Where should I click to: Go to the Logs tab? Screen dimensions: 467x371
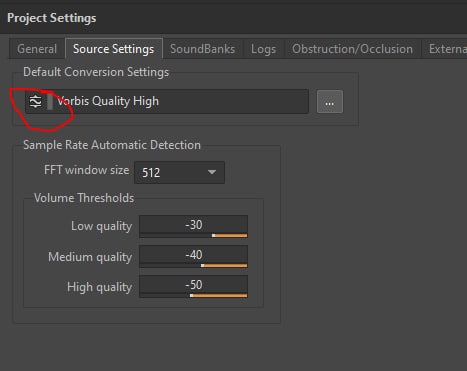tap(264, 49)
